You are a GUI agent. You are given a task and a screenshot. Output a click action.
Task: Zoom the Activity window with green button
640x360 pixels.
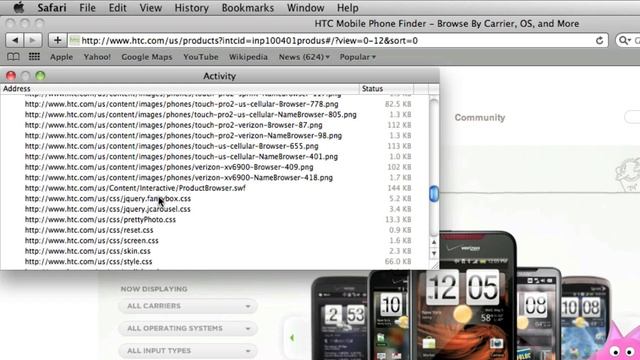(40, 76)
